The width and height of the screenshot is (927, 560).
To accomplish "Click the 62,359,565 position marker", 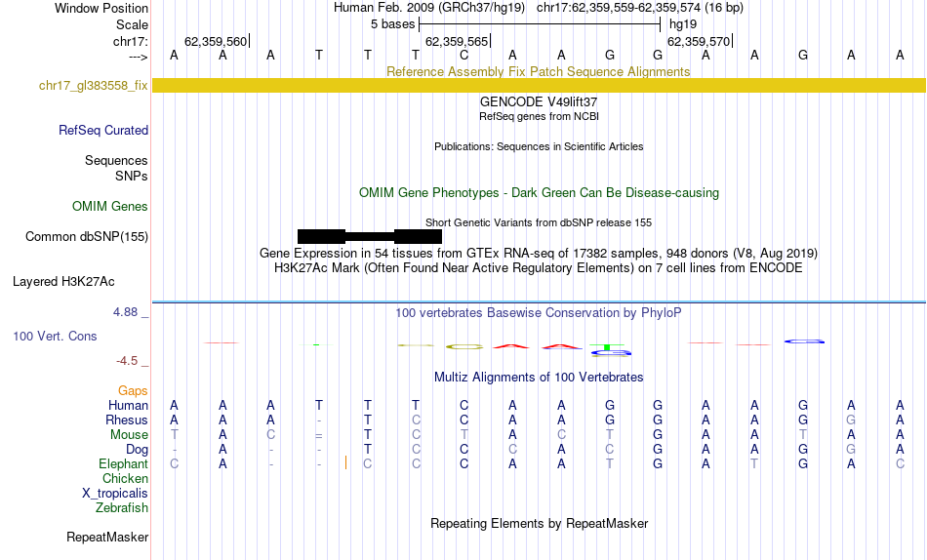I will tap(459, 41).
